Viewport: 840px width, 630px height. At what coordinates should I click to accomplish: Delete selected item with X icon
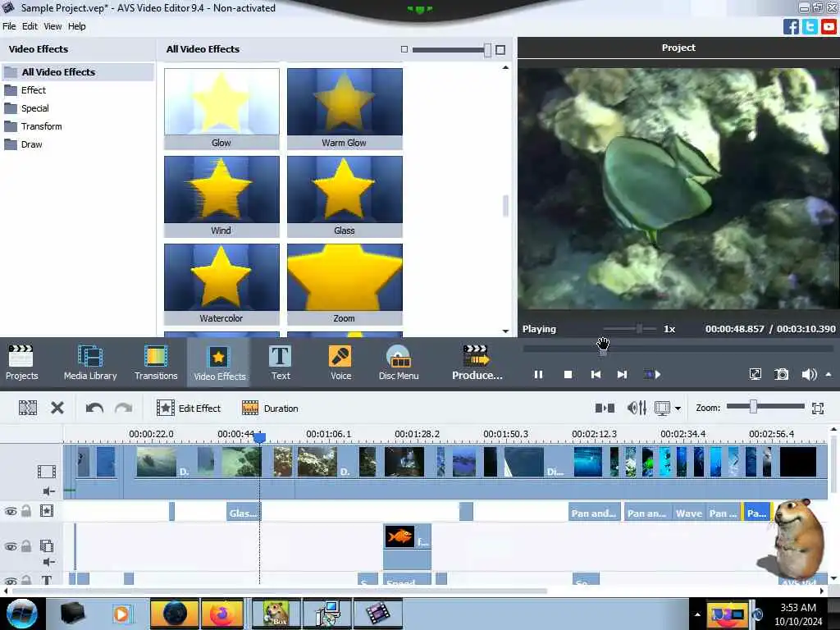57,409
